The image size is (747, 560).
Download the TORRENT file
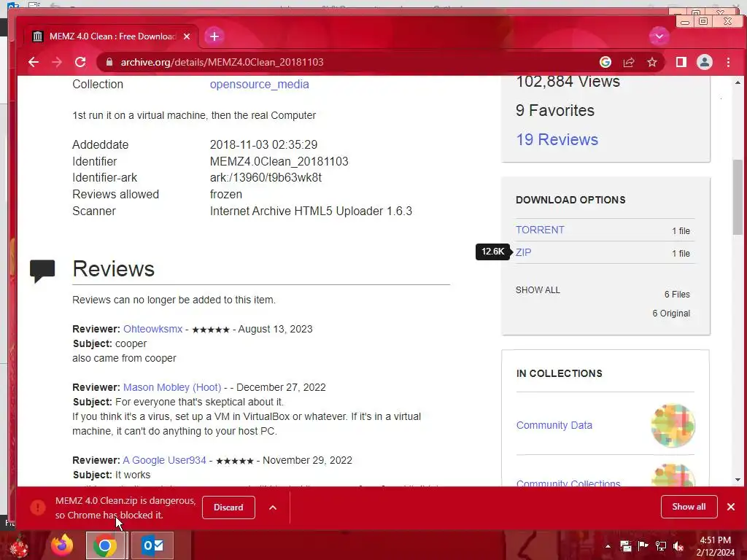pyautogui.click(x=540, y=230)
